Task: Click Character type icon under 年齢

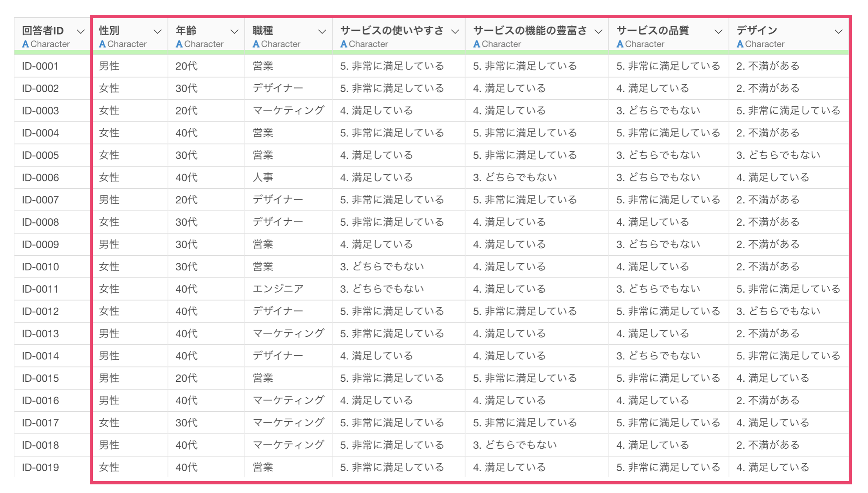Action: pyautogui.click(x=179, y=44)
